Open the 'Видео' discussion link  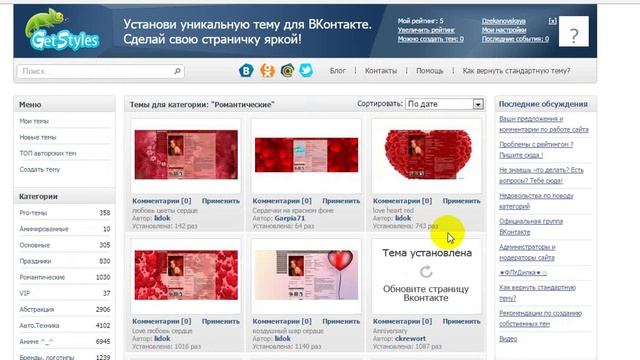tap(508, 339)
